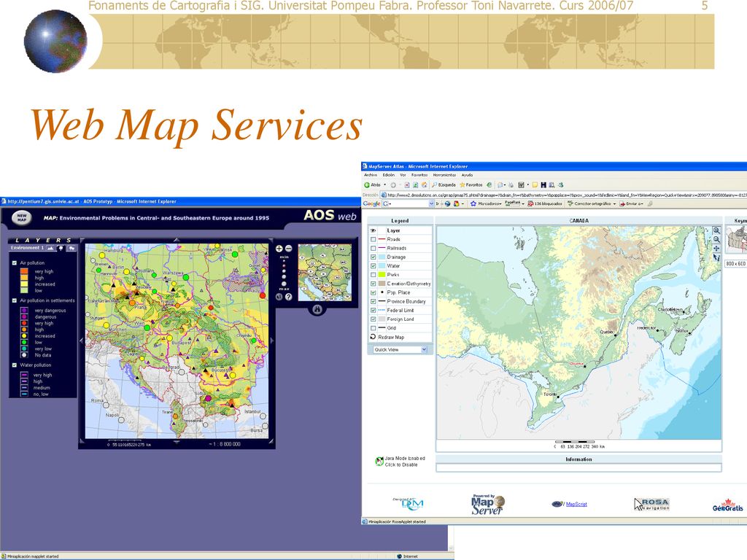Enable the Railroads layer checkbox
This screenshot has width=747, height=560.
(x=373, y=248)
